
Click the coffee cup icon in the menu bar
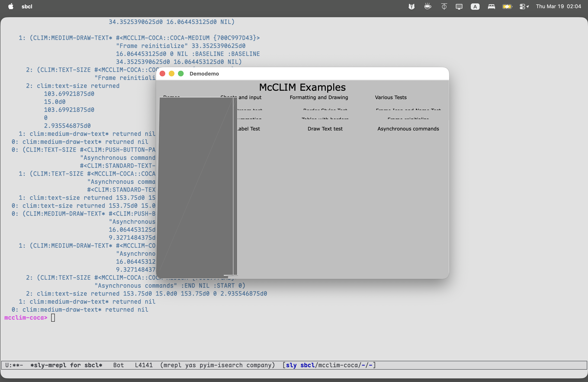click(428, 6)
